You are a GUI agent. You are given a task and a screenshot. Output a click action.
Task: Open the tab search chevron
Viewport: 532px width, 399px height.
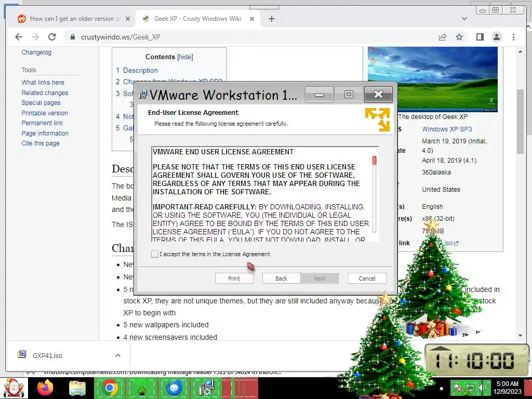tap(464, 19)
